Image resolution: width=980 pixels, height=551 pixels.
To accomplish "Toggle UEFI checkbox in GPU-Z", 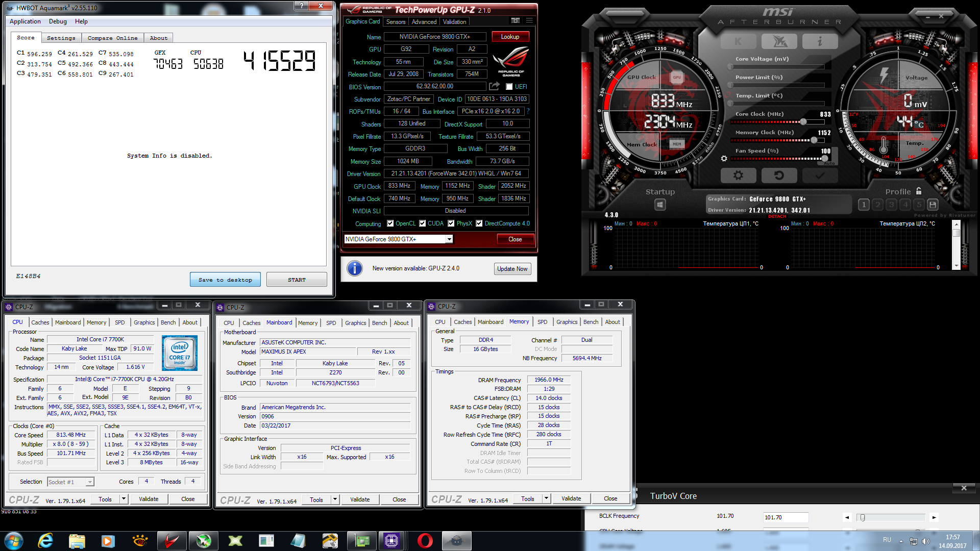I will (x=508, y=87).
